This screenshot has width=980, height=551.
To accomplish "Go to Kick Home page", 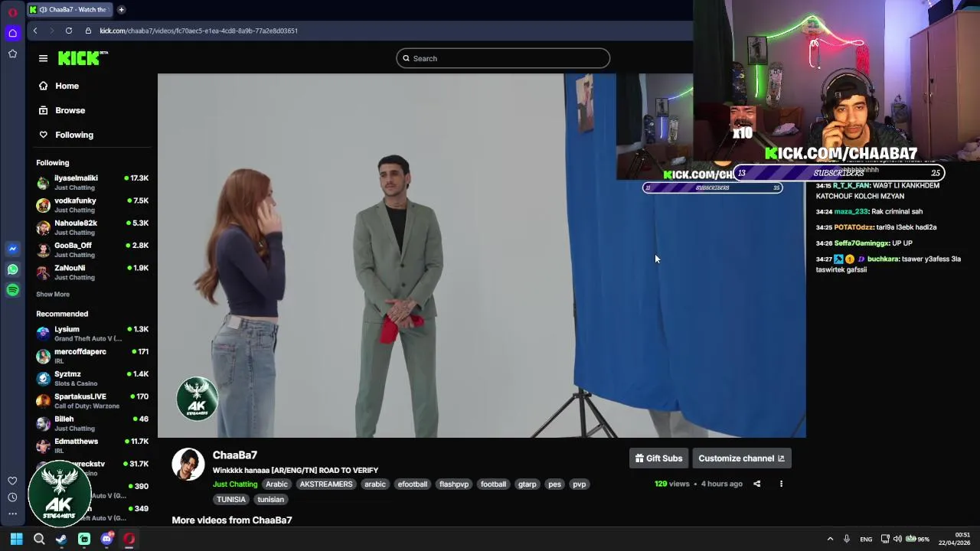I will pyautogui.click(x=67, y=86).
